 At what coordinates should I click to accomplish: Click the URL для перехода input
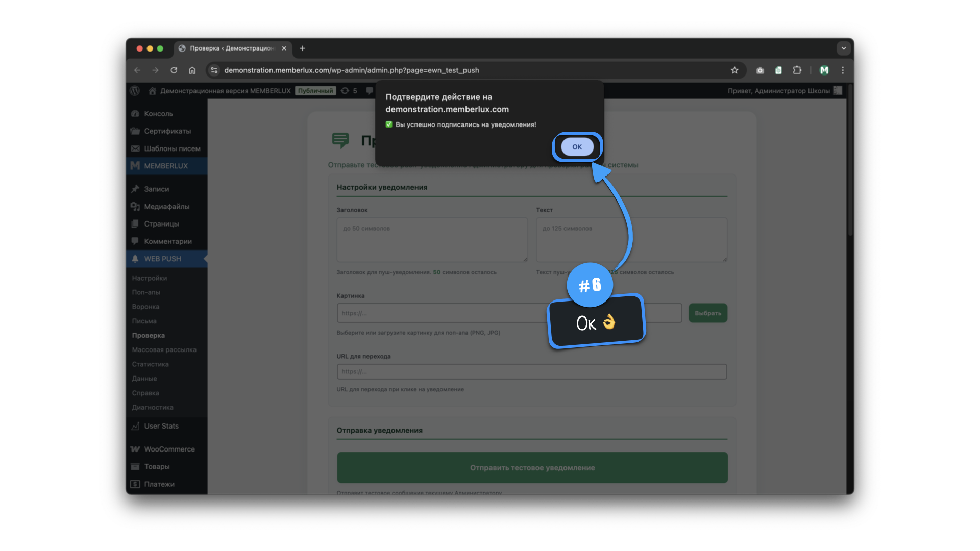tap(531, 371)
